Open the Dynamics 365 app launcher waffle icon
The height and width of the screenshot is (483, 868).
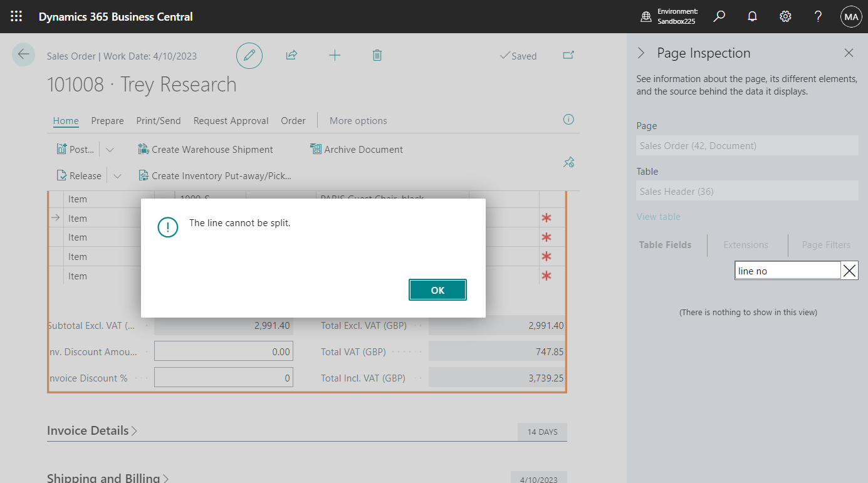(16, 16)
